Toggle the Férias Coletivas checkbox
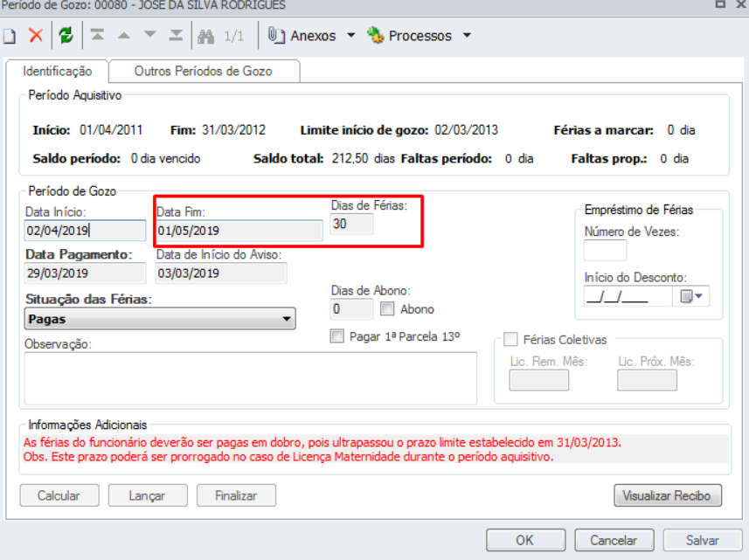The width and height of the screenshot is (749, 560). click(510, 340)
